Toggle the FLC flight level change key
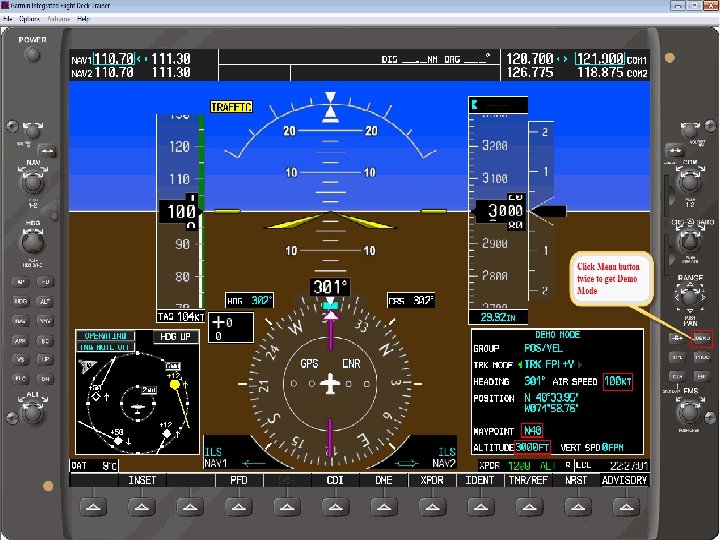 click(21, 378)
